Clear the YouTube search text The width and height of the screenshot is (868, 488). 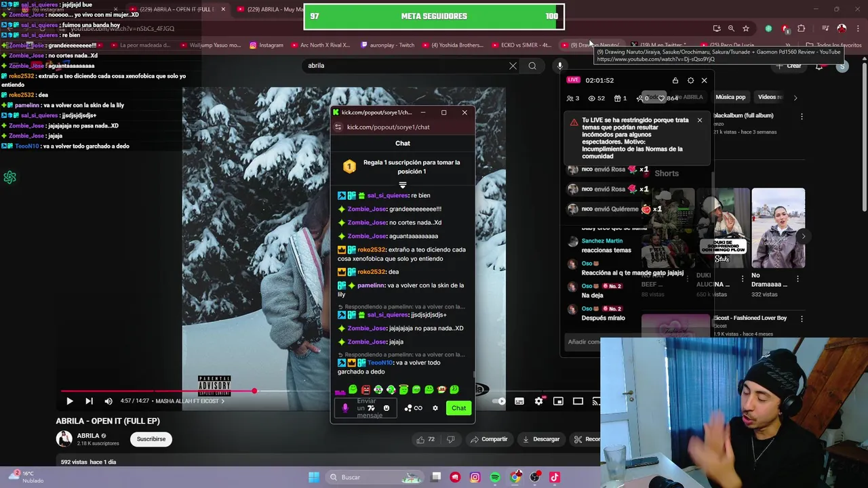(x=513, y=66)
